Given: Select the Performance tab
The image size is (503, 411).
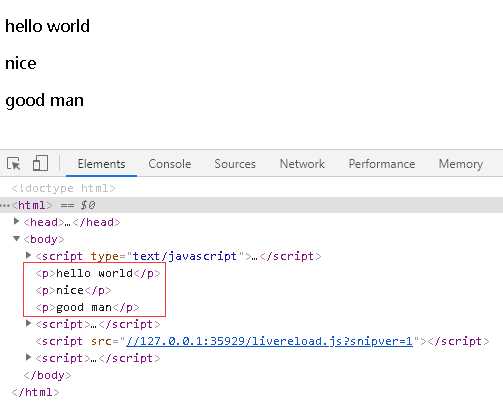Looking at the screenshot, I should (x=382, y=164).
